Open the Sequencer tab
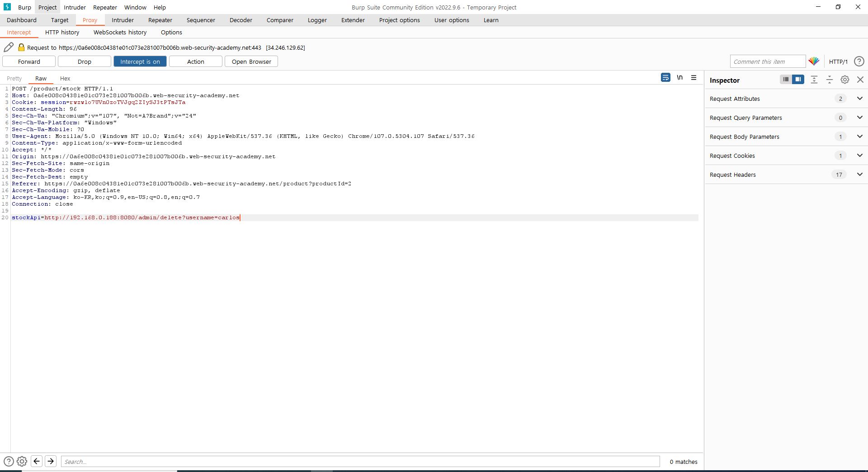 [201, 20]
